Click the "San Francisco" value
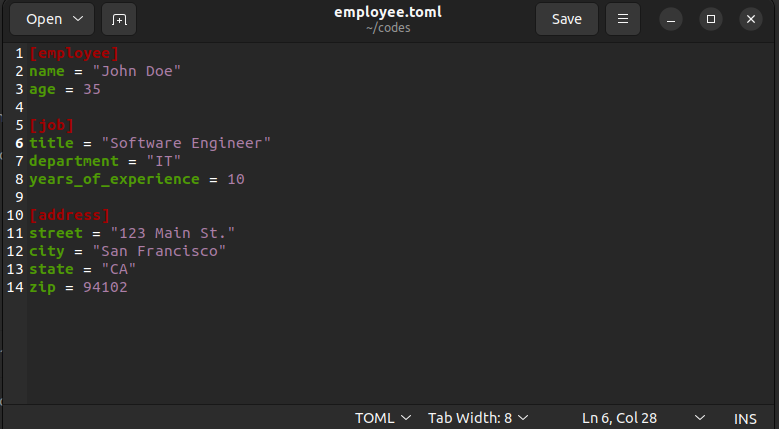The image size is (779, 429). click(x=159, y=251)
